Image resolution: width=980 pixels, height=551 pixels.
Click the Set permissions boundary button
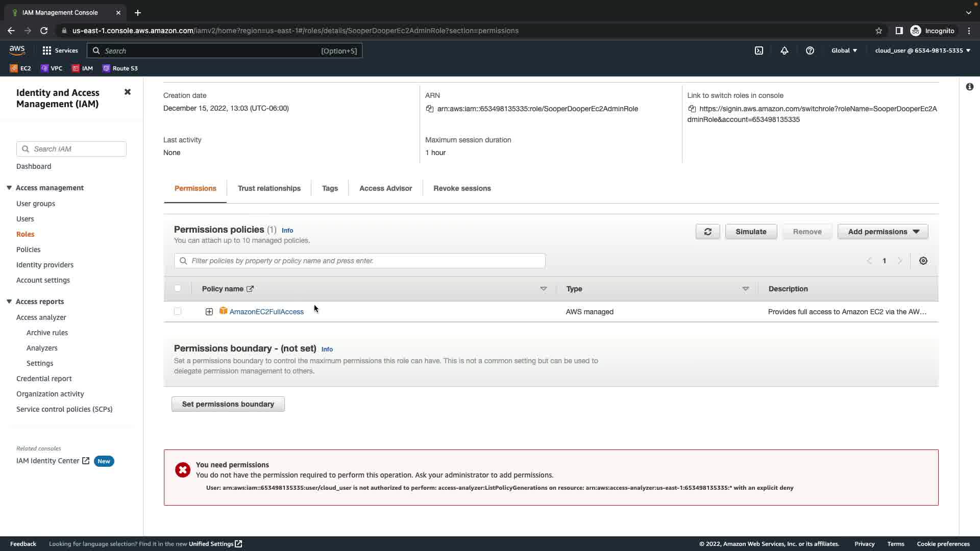pos(228,404)
